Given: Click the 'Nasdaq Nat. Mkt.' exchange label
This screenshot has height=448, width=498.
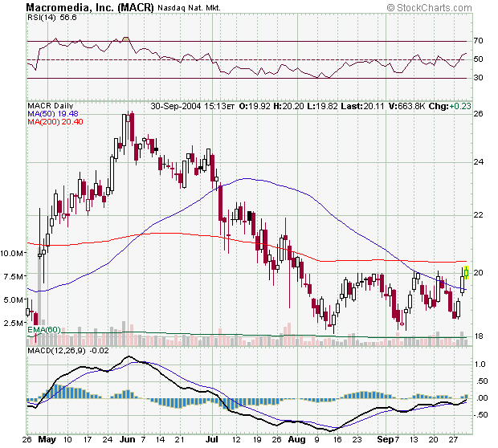Looking at the screenshot, I should (x=189, y=7).
